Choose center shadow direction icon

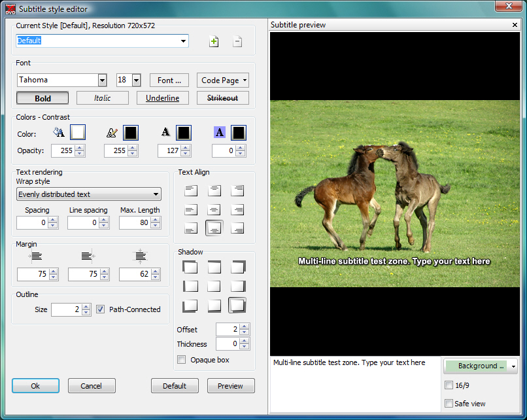point(214,287)
